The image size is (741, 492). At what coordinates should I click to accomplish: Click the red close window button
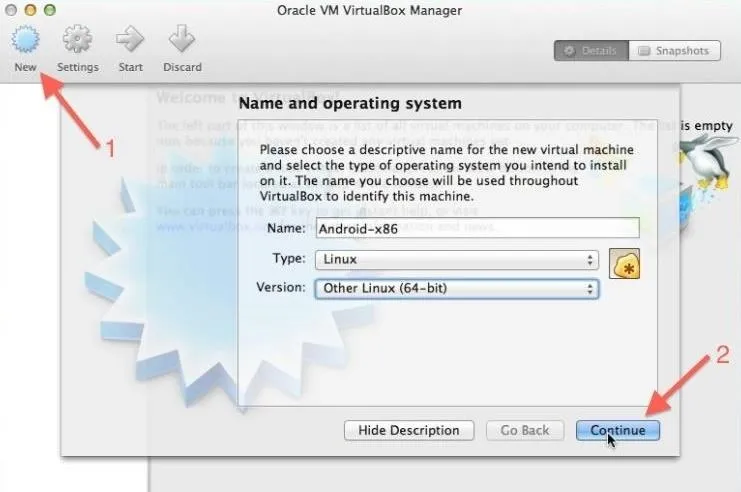click(11, 10)
